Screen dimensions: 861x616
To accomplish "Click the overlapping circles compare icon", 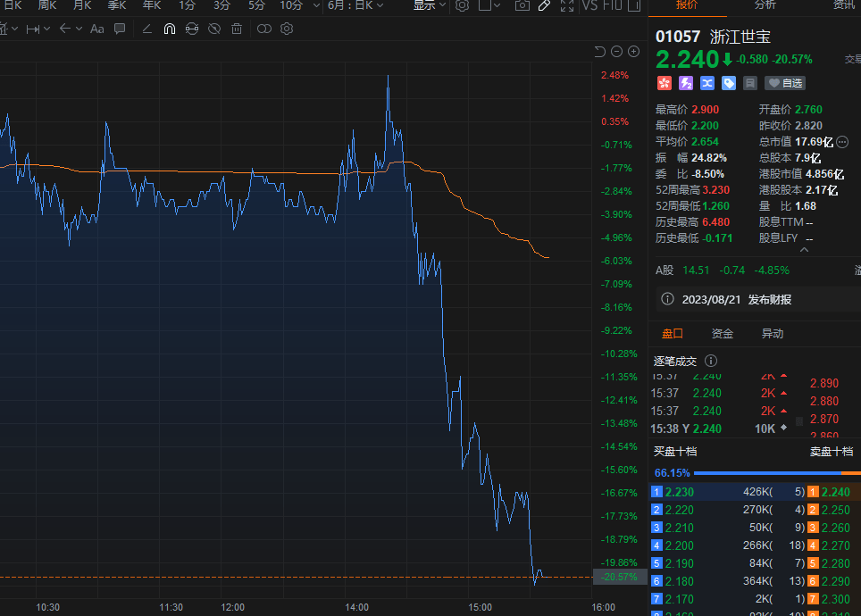I will tap(264, 29).
